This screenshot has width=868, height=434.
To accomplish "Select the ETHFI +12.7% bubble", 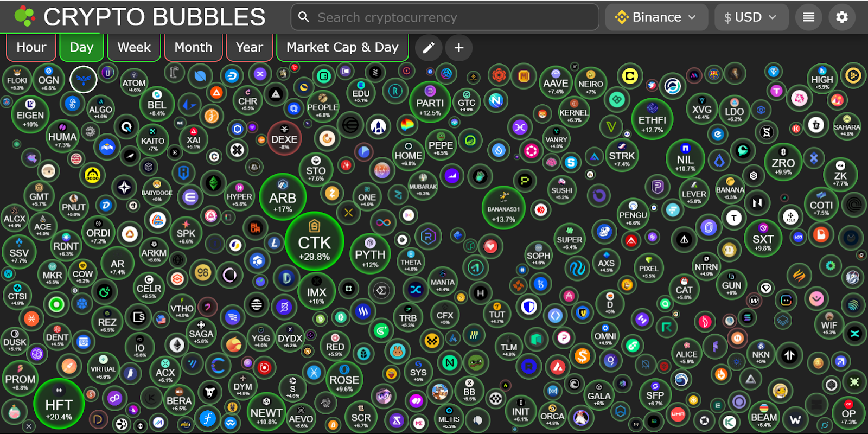I will (x=652, y=119).
